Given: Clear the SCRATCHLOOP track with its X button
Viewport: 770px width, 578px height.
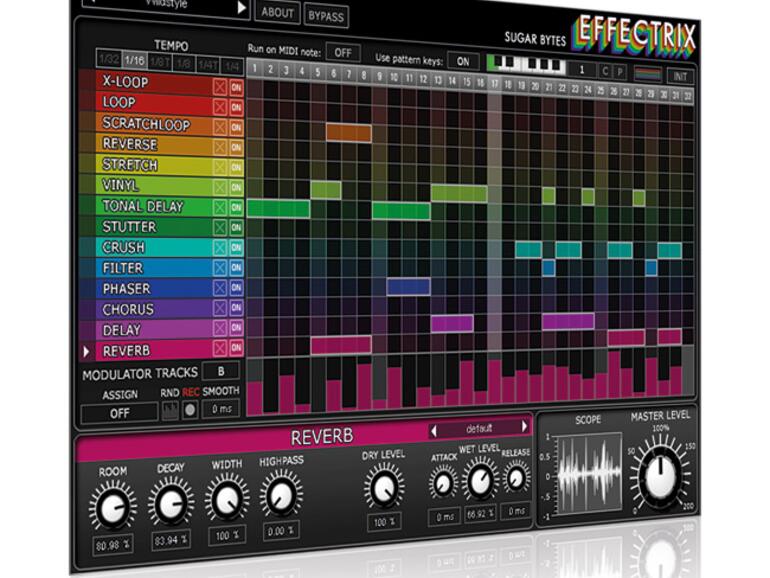Looking at the screenshot, I should pos(220,127).
